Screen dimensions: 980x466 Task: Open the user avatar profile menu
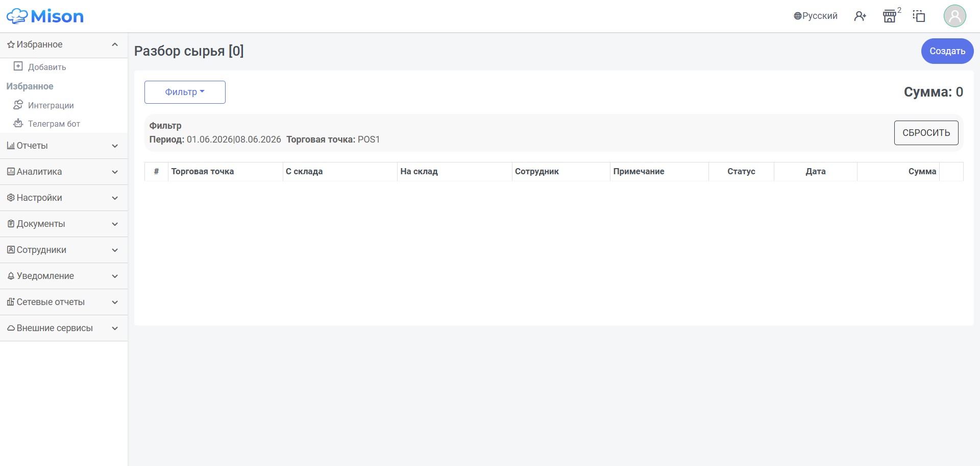(954, 16)
